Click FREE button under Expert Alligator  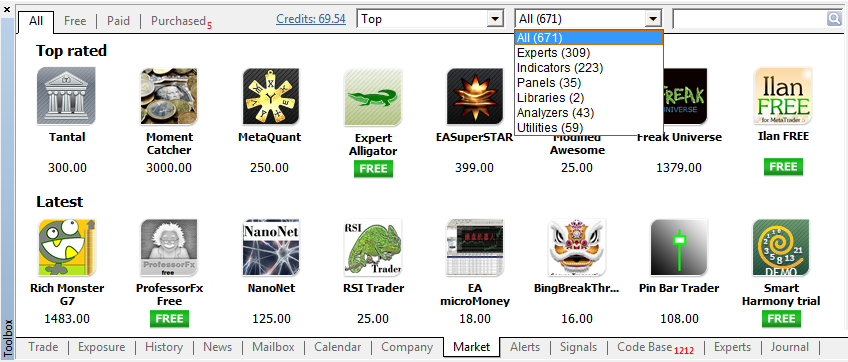373,168
